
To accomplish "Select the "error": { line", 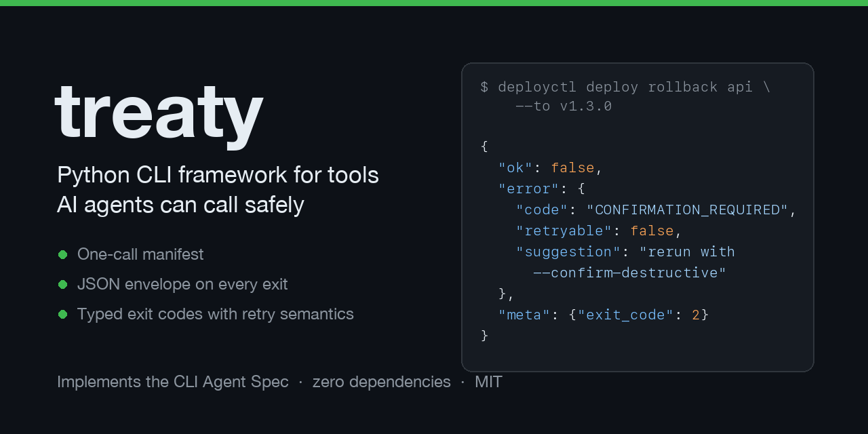I will pos(542,189).
